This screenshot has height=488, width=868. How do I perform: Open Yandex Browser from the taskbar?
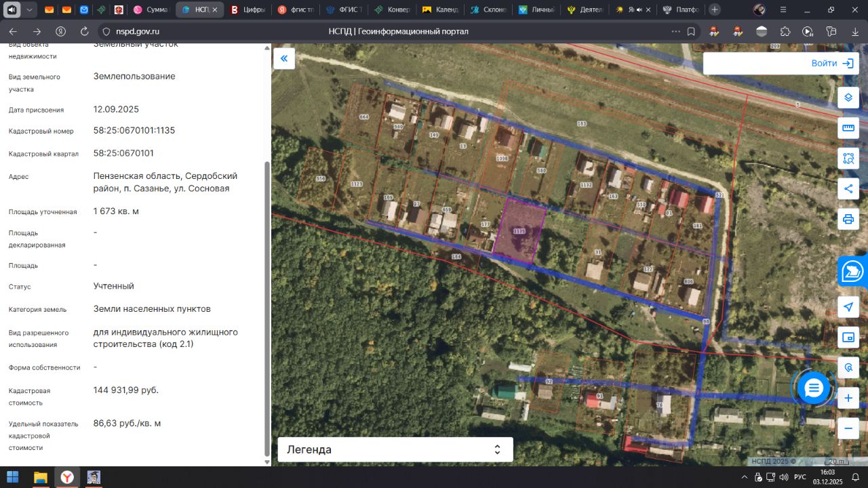point(67,477)
